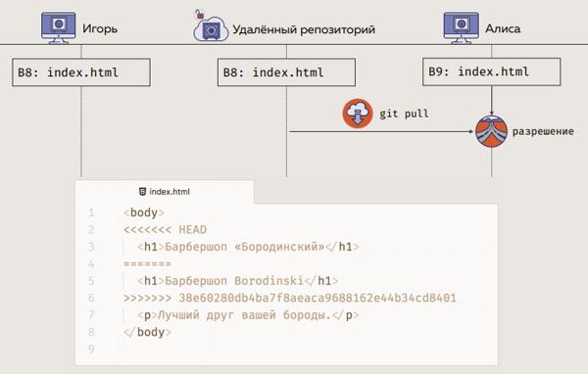
Task: Click the ======= separator line in code
Action: 147,263
